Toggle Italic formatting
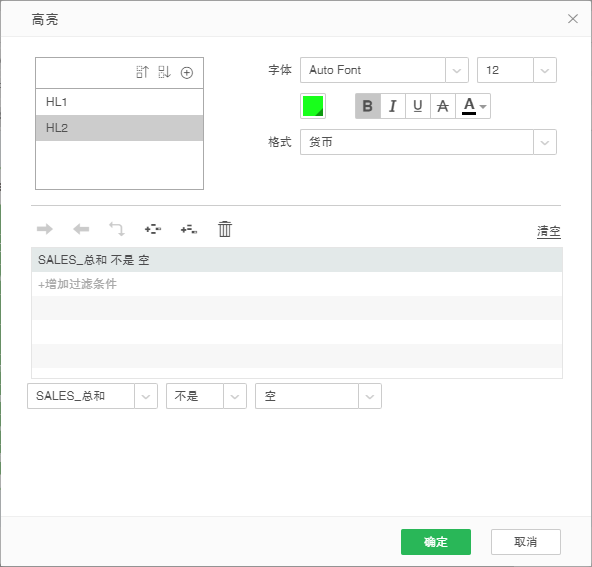 tap(393, 106)
